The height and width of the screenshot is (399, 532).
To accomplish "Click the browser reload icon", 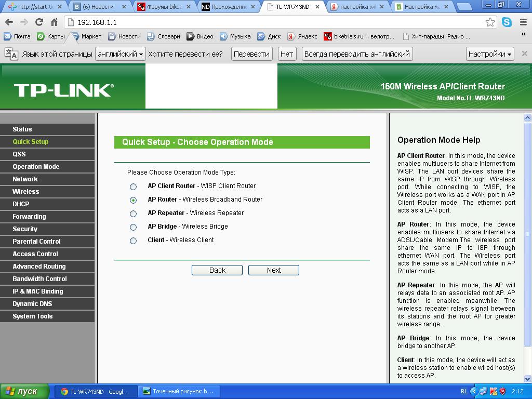I will tap(39, 22).
